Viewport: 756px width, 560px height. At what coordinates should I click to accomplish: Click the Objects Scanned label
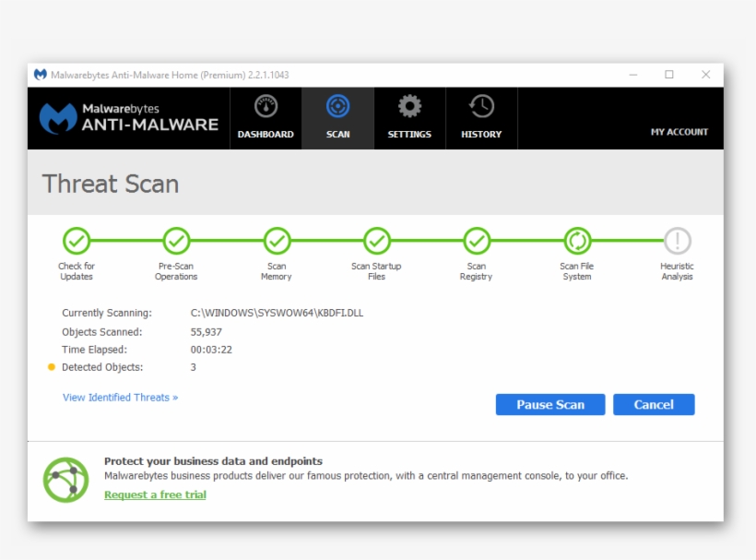[x=101, y=332]
